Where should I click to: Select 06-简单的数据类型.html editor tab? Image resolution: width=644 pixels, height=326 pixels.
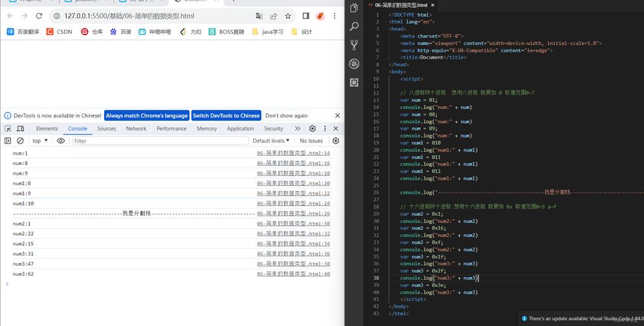[x=400, y=5]
